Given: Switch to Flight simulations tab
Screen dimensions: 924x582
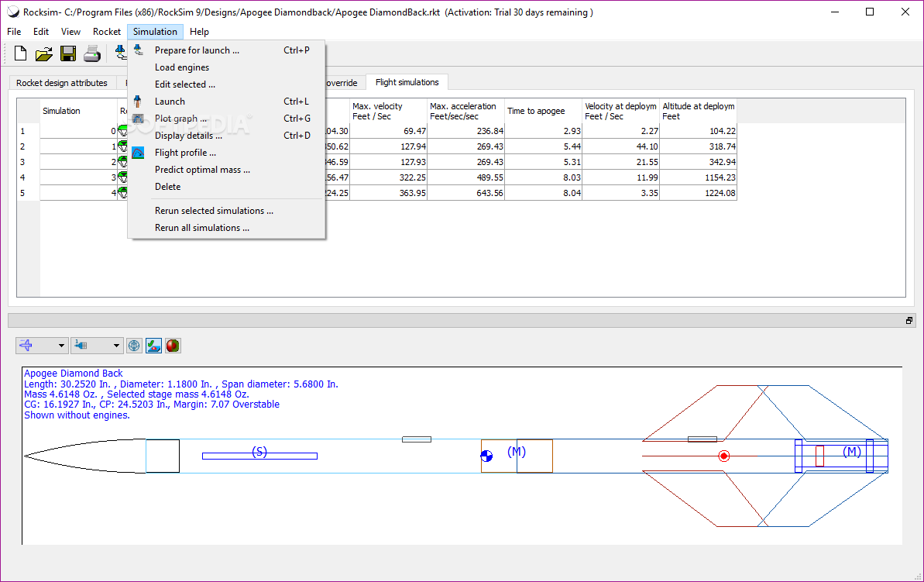Looking at the screenshot, I should coord(407,82).
